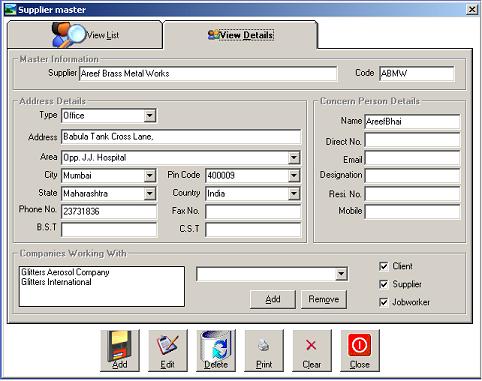This screenshot has width=482, height=381.
Task: Click Add in Companies Working With
Action: click(x=273, y=299)
